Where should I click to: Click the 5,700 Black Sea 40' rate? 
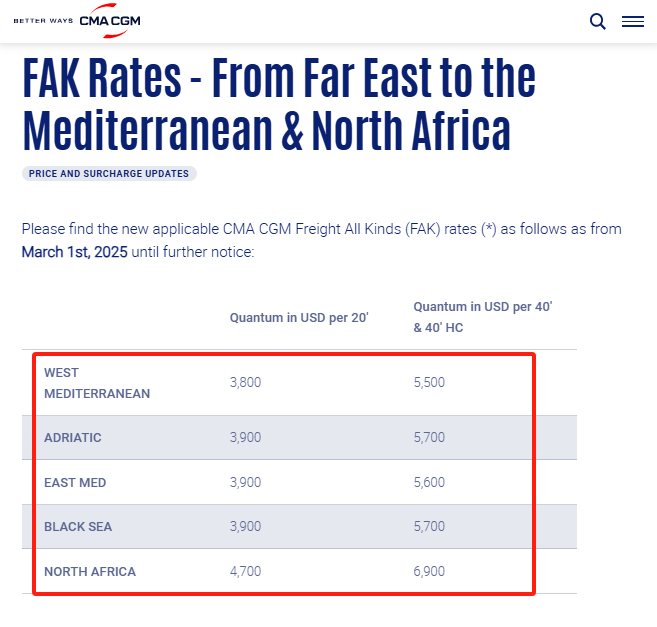[429, 527]
